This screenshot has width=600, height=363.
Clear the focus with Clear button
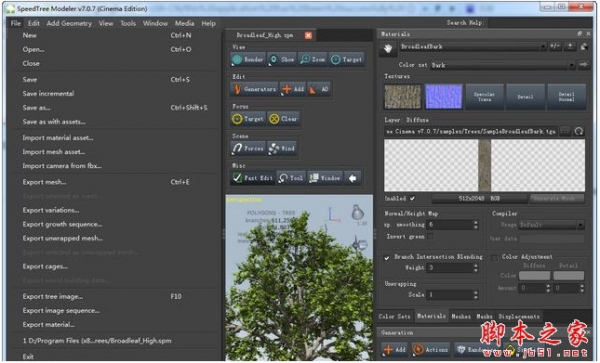283,119
